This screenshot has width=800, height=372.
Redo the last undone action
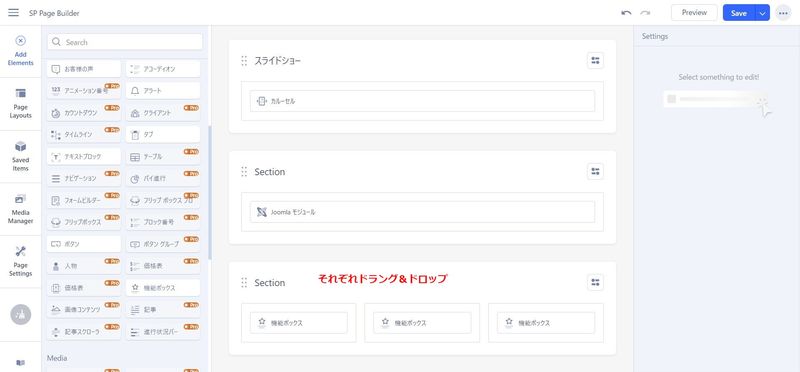tap(645, 13)
